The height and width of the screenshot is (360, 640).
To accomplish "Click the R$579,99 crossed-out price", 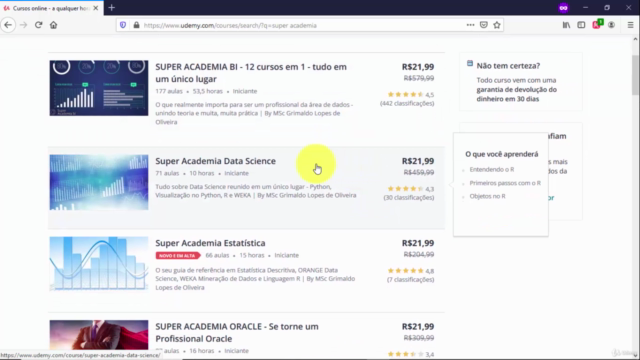I will (419, 78).
